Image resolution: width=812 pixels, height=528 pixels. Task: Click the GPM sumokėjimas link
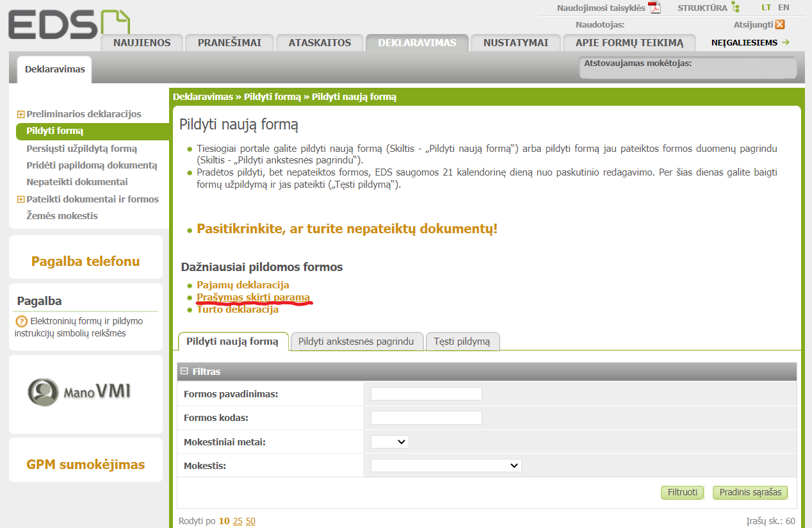(86, 465)
